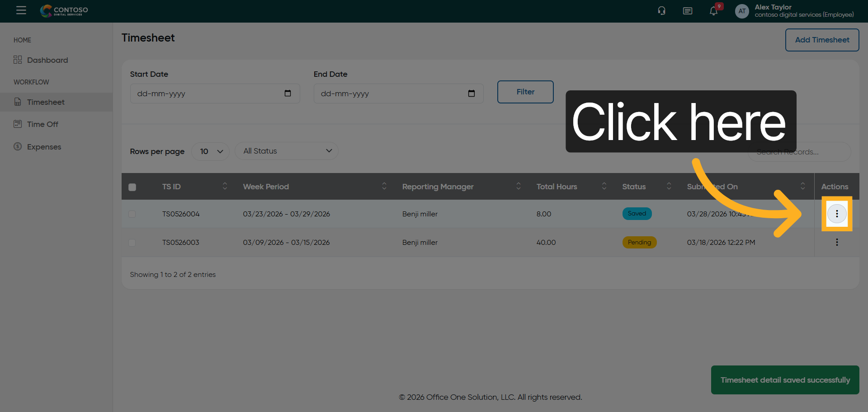Screen dimensions: 868x412
Task: Sort the table by Total Hours column
Action: (605, 186)
